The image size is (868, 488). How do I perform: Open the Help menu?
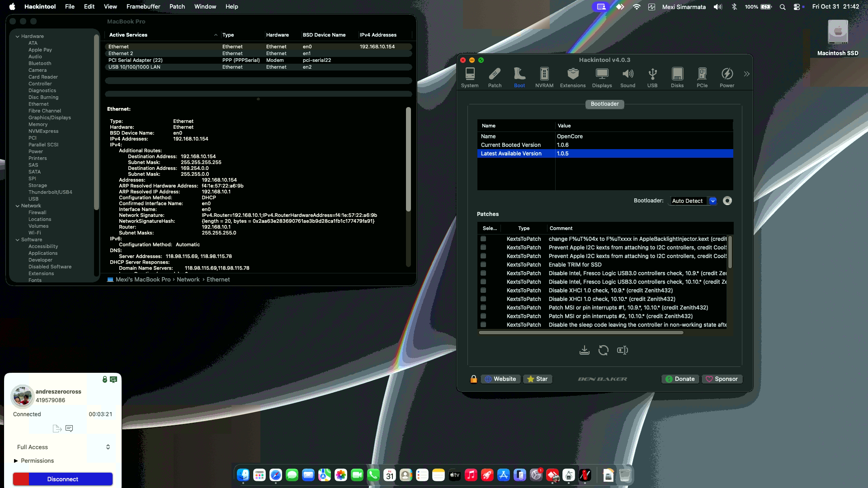point(232,7)
